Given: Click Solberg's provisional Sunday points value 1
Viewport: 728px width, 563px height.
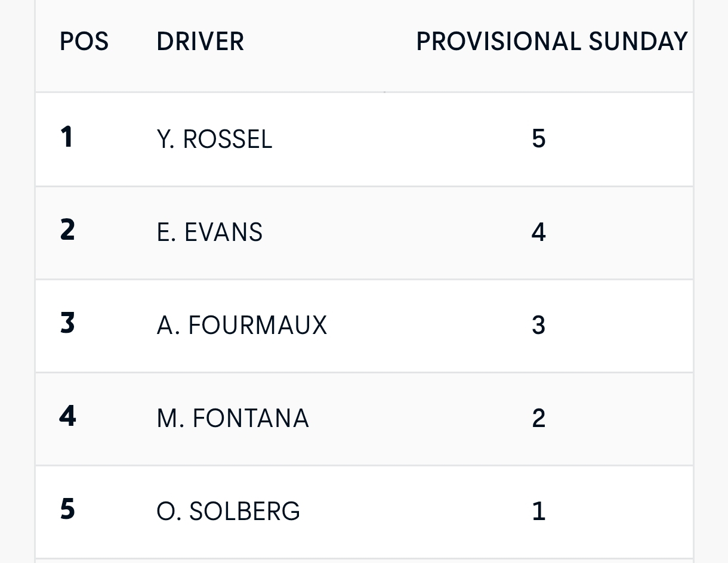Looking at the screenshot, I should point(538,512).
